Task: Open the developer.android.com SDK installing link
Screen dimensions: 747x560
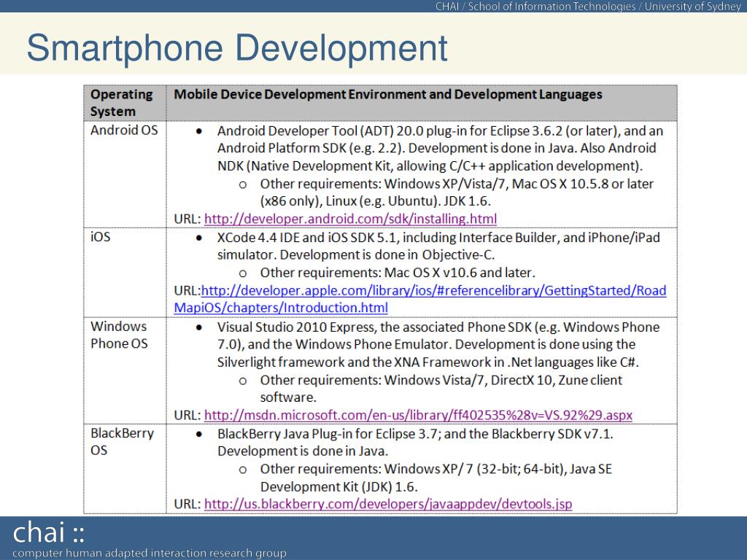Action: (x=350, y=219)
